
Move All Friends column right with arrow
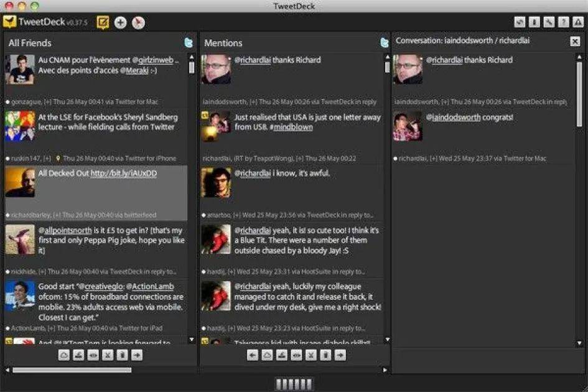[137, 355]
